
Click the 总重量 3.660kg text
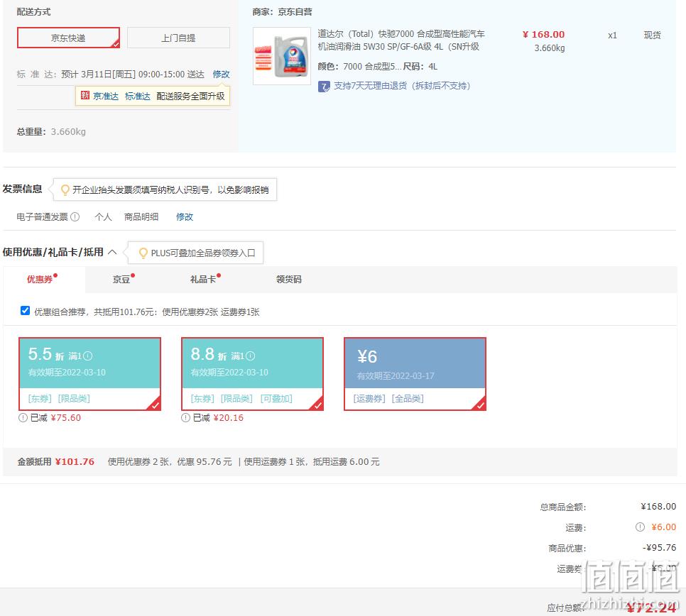pos(51,131)
